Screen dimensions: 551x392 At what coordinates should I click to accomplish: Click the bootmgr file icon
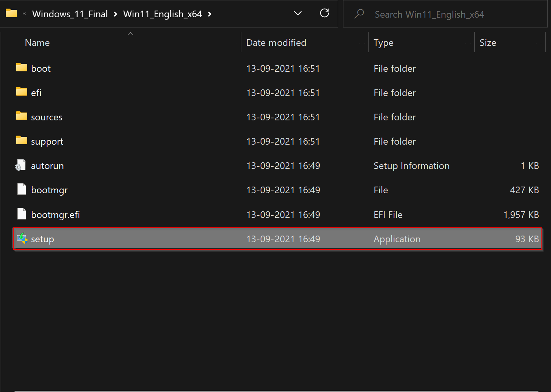click(x=22, y=190)
